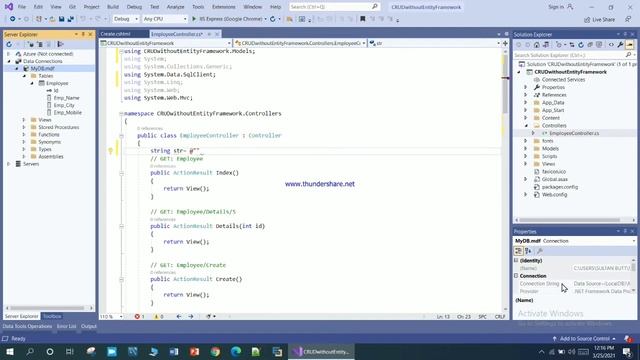Image resolution: width=640 pixels, height=360 pixels.
Task: Open the Error List panel tab
Action: point(67,326)
